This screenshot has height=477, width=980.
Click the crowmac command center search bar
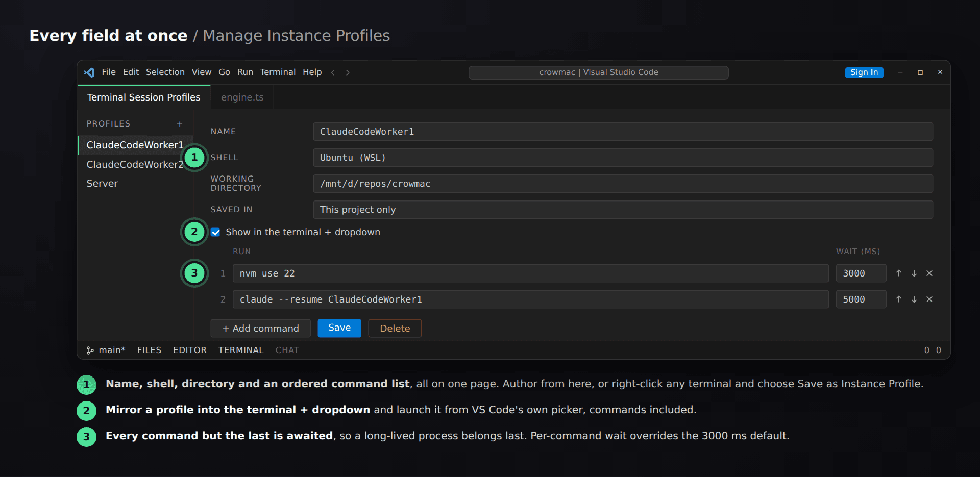tap(599, 72)
